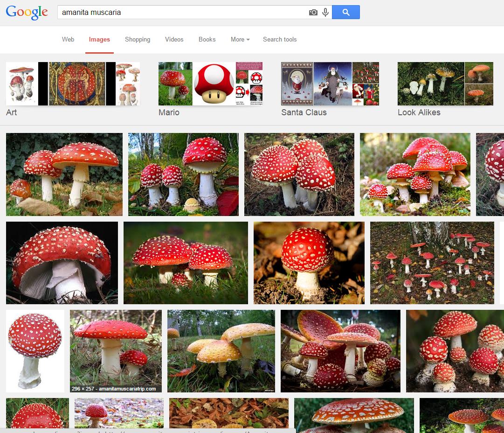
Task: Open result of clustered mushrooms on moss
Action: (x=415, y=175)
